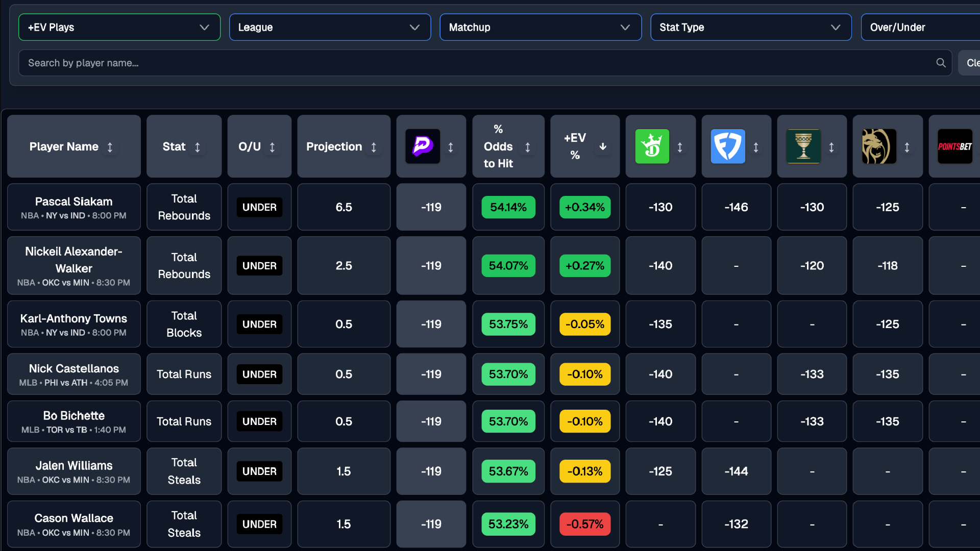Click Jalen Williams' FanDuel -144 odds
The width and height of the screenshot is (980, 551).
pyautogui.click(x=736, y=471)
